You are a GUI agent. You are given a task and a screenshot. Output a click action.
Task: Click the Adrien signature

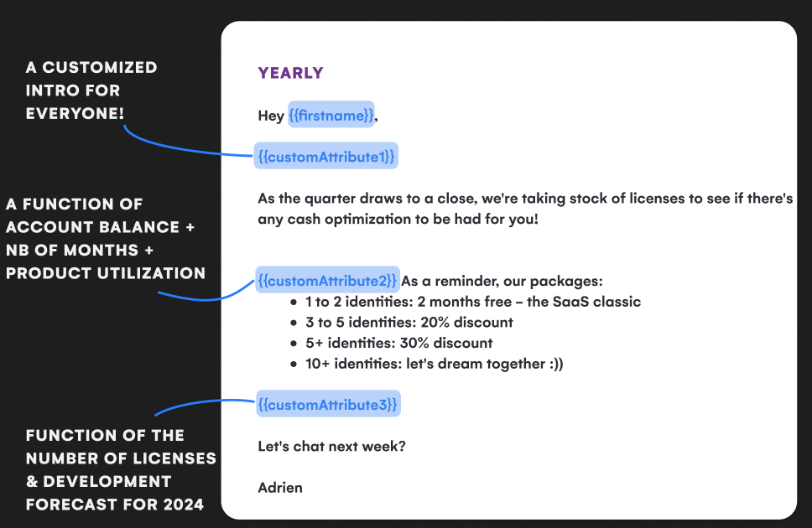[x=280, y=487]
